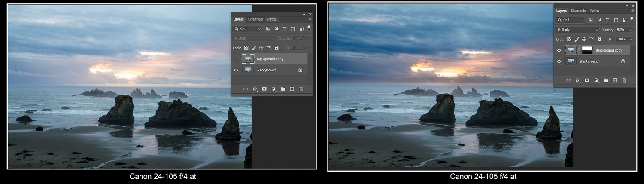Create new group folder in right image's panel
Screen dimensions: 644x184
pyautogui.click(x=606, y=80)
